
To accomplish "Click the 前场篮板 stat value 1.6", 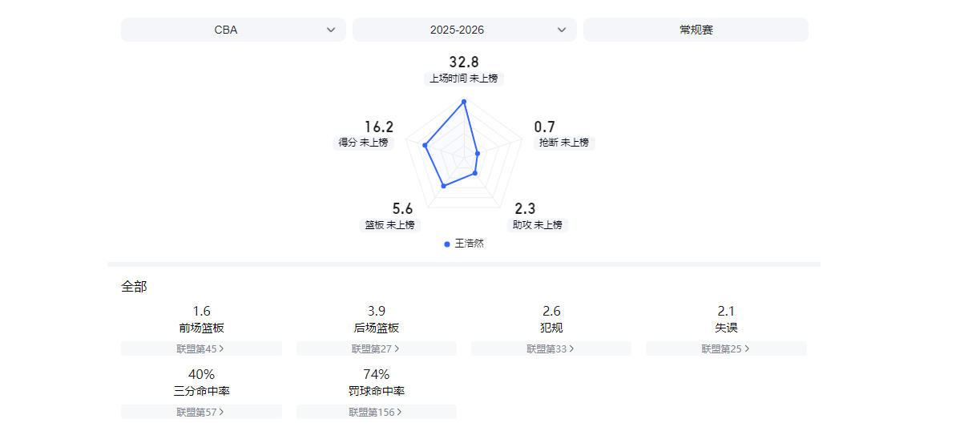I will [201, 311].
